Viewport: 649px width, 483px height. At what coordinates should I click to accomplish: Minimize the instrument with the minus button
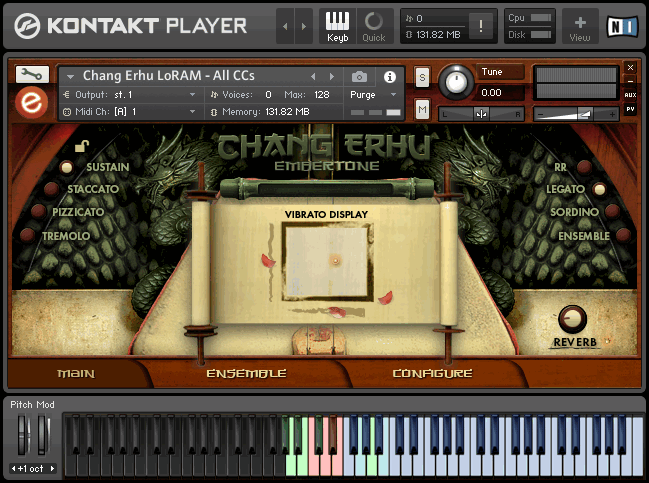coord(630,81)
